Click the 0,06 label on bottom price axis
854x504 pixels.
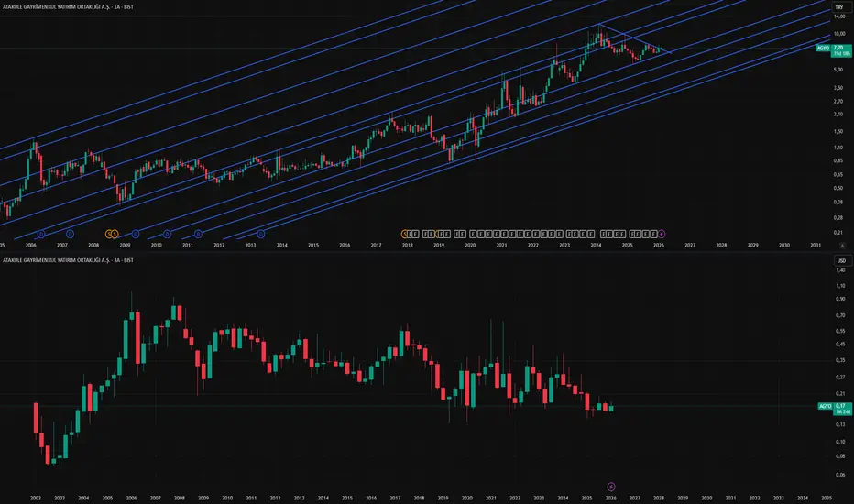[841, 475]
